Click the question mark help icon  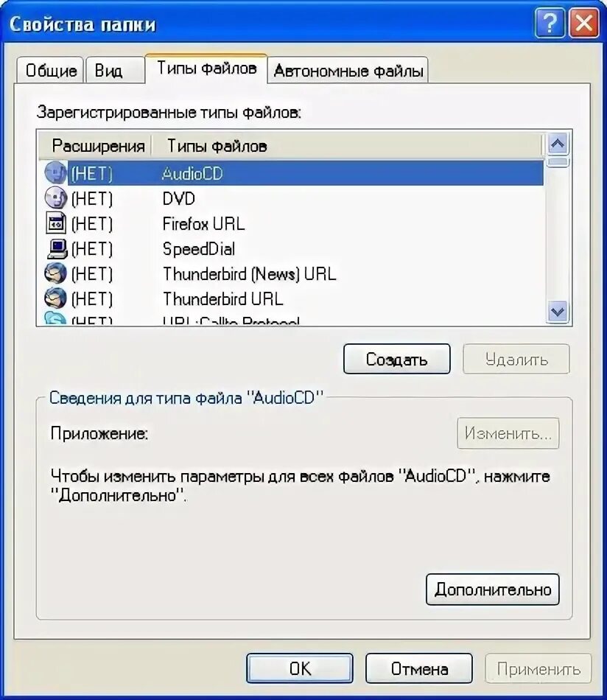(550, 23)
